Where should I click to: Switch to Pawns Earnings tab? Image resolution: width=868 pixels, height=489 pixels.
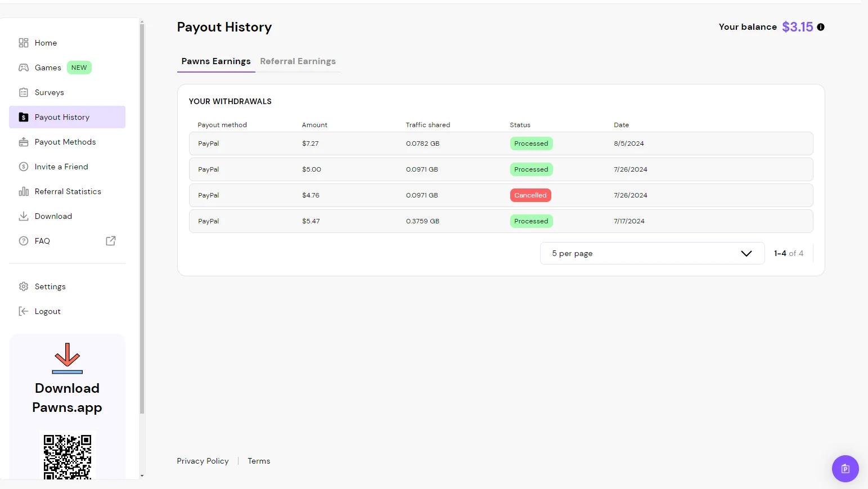tap(216, 61)
